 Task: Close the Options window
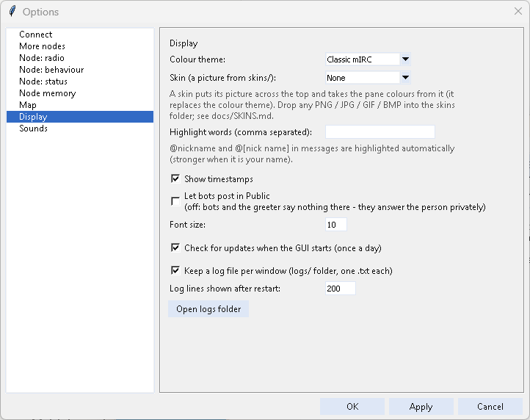(x=518, y=11)
